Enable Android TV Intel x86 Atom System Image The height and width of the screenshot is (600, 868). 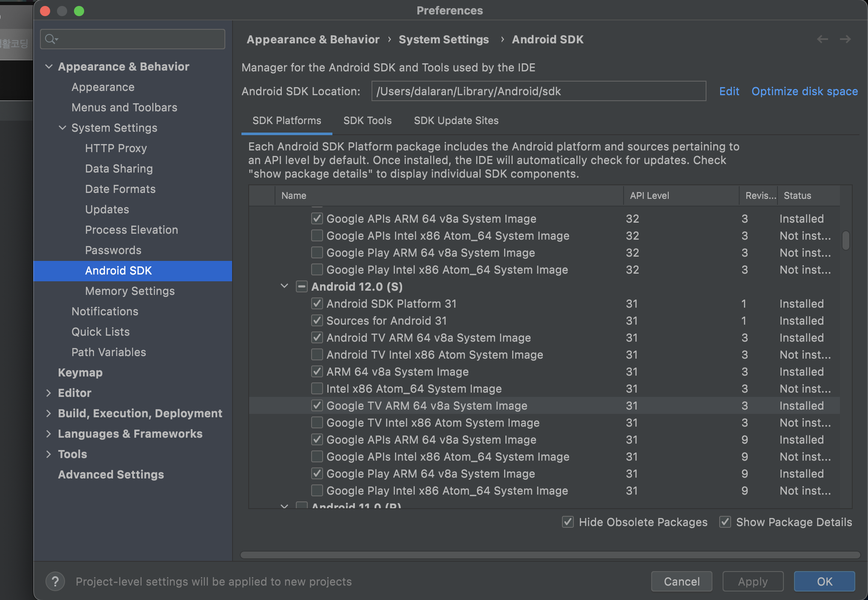click(317, 354)
